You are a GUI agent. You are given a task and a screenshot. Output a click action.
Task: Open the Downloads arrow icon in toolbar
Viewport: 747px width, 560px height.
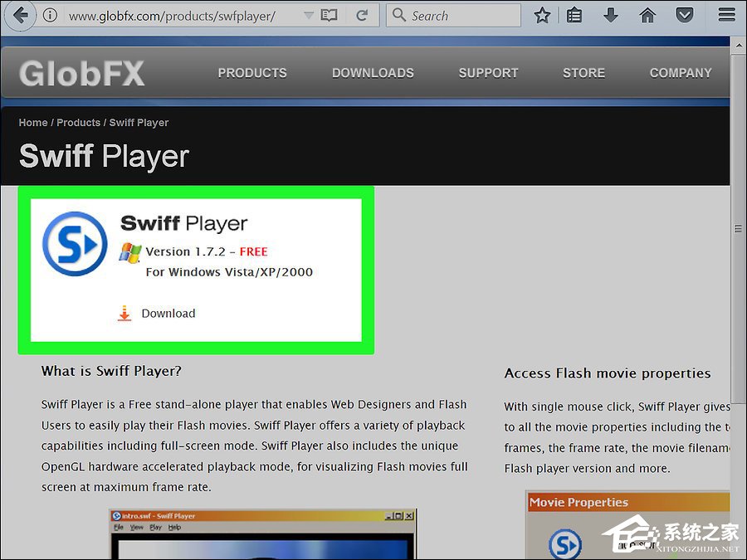tap(611, 16)
